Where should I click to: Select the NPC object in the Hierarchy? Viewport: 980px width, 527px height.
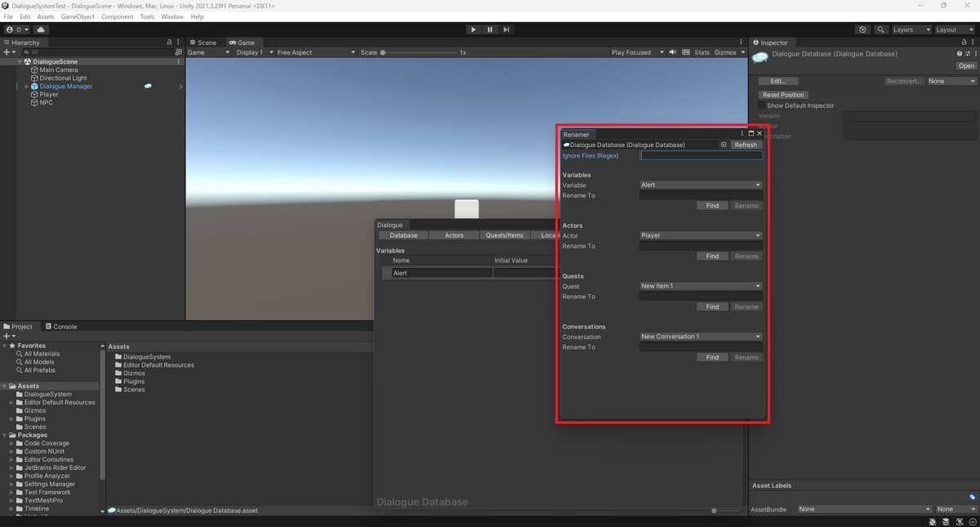46,102
